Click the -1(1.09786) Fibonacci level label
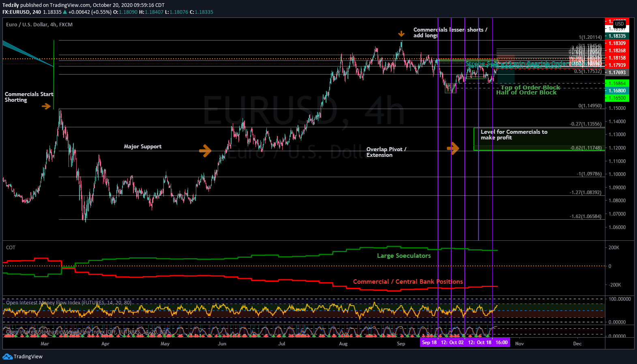Screen dimensions: 637x364 589,174
